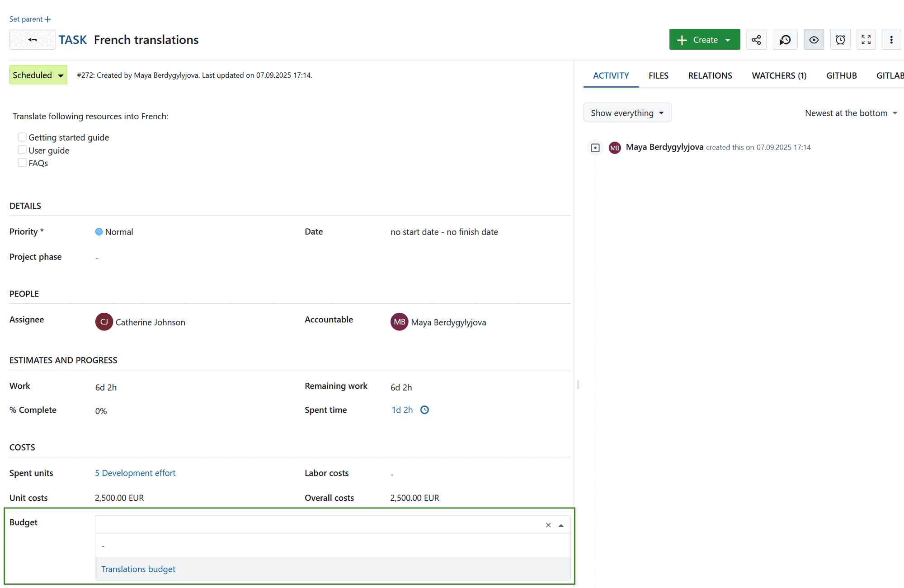
Task: Open the Scheduled status dropdown
Action: [38, 75]
